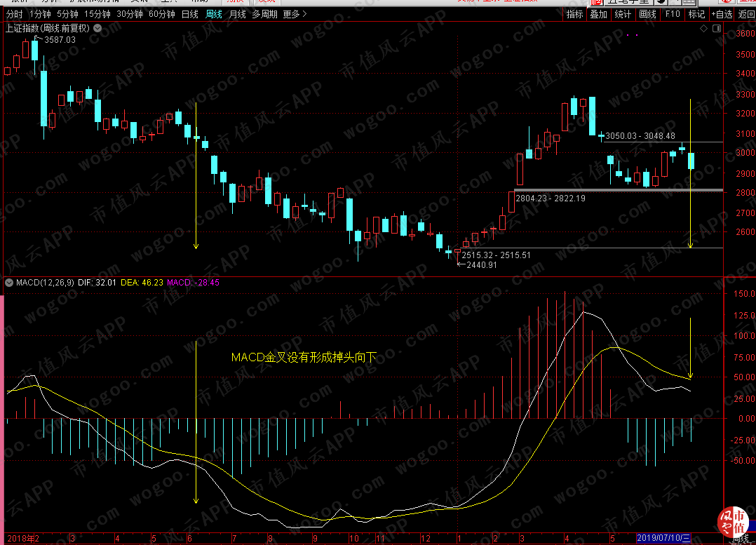The image size is (756, 545).
Task: Click the 3050.03 - 3048.48 gap label
Action: 640,136
